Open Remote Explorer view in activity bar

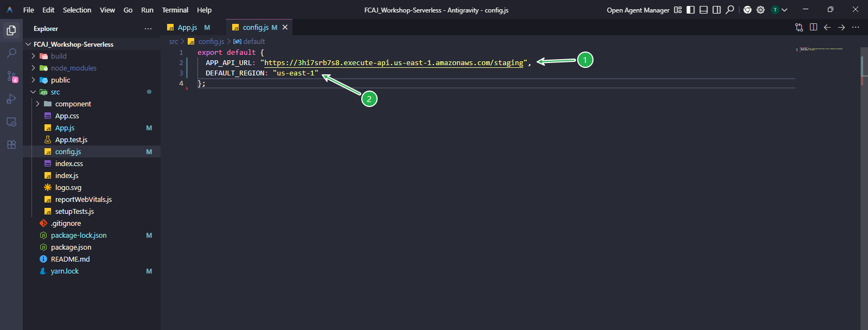[11, 122]
